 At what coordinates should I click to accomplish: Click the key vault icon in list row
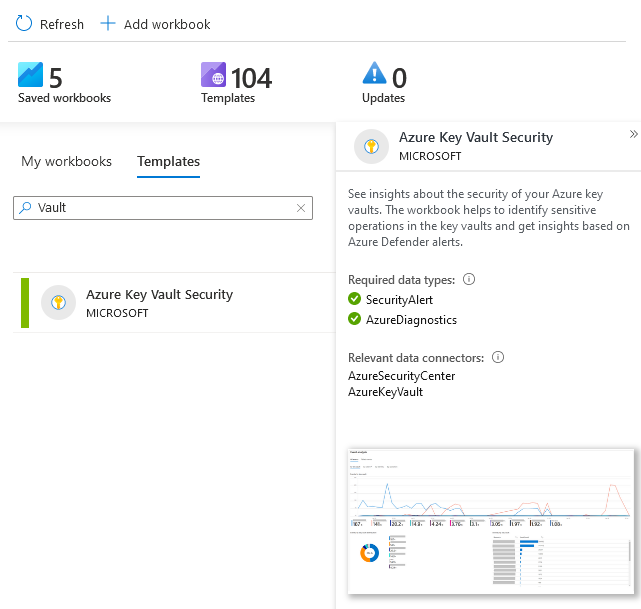tap(59, 303)
